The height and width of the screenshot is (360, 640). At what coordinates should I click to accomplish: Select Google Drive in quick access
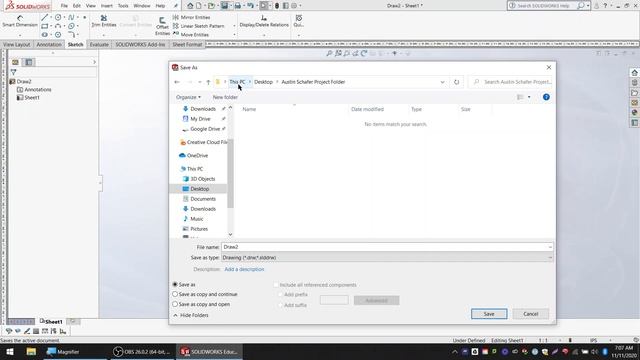[201, 129]
